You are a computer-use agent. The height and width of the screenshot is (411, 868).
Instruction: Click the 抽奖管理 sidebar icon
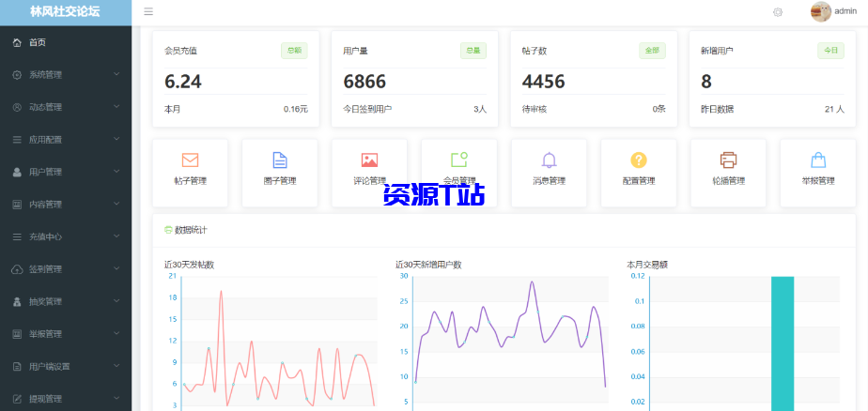17,301
